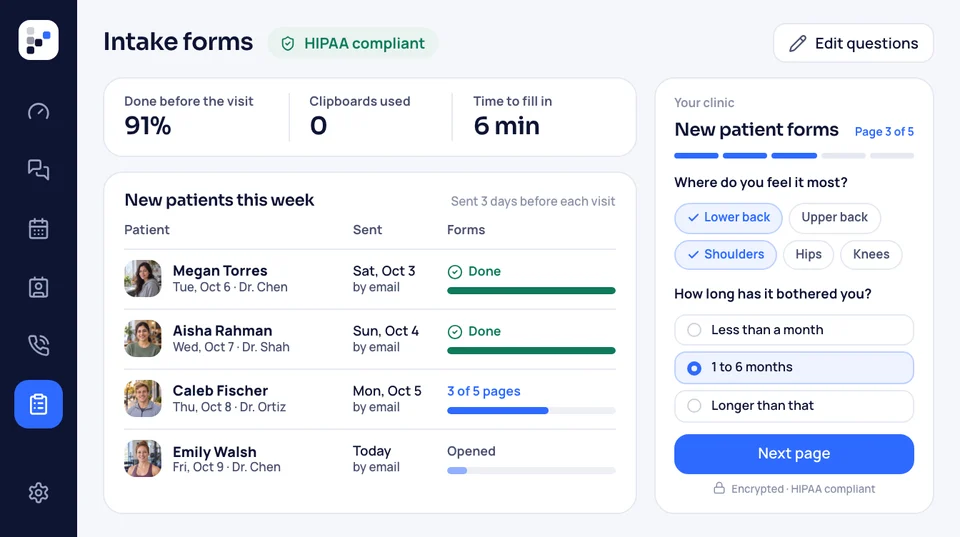Click Aisha Rahman avatar photo
This screenshot has width=960, height=537.
(x=143, y=339)
